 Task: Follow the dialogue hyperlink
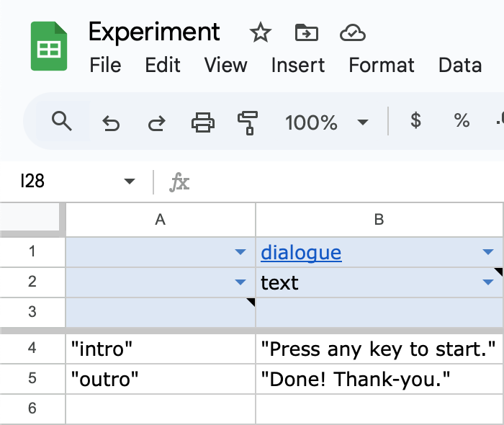(301, 253)
